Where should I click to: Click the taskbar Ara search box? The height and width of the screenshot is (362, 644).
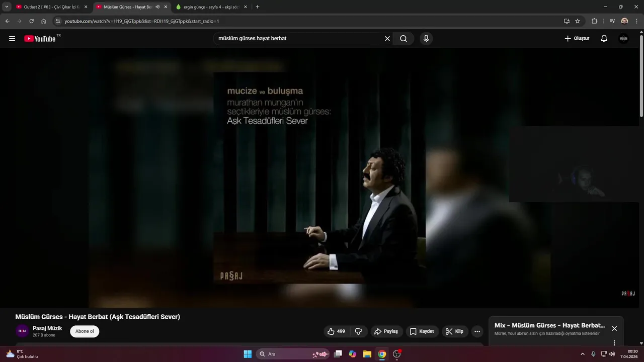pos(293,354)
